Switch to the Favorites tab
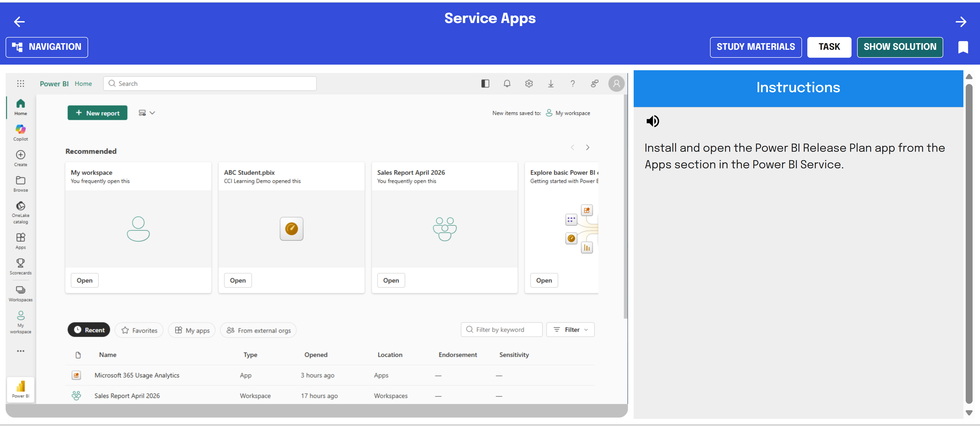The image size is (980, 426). (139, 330)
